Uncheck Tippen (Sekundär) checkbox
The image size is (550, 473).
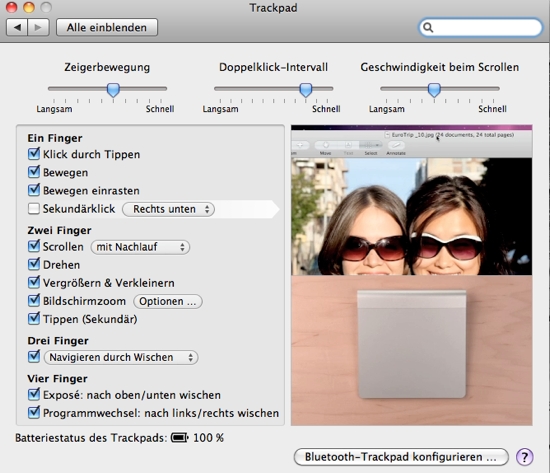point(34,319)
